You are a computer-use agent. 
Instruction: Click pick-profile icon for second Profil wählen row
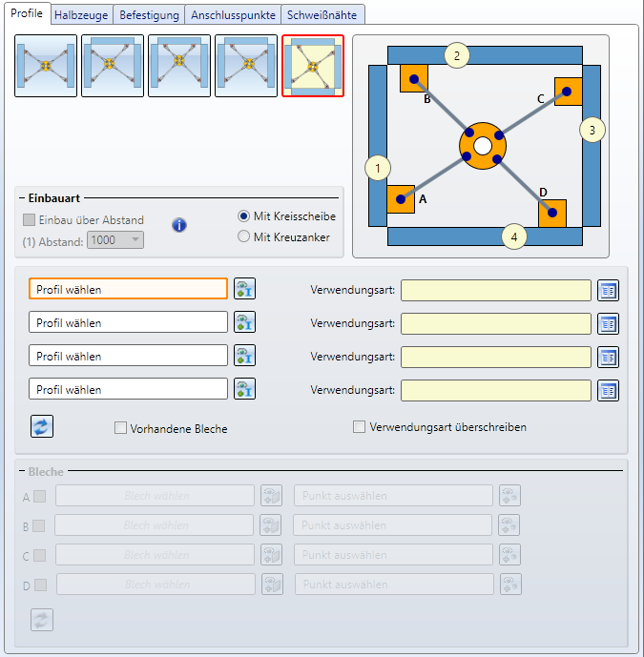point(245,322)
